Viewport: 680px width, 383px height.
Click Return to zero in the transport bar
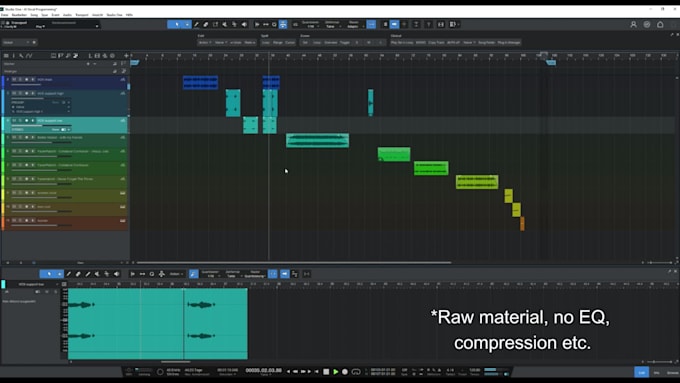click(x=317, y=372)
